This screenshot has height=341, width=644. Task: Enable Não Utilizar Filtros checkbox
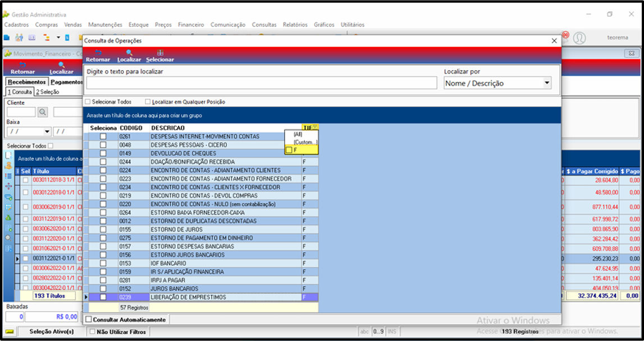[93, 331]
